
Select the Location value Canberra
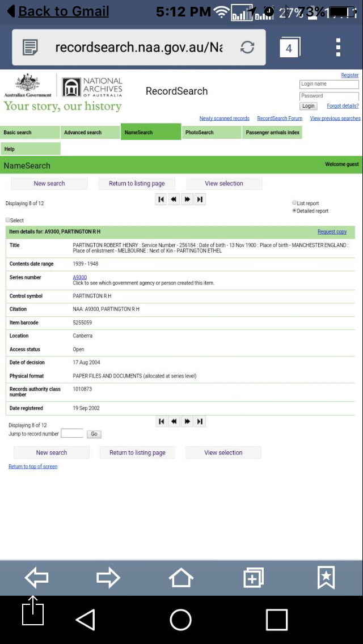coord(83,336)
